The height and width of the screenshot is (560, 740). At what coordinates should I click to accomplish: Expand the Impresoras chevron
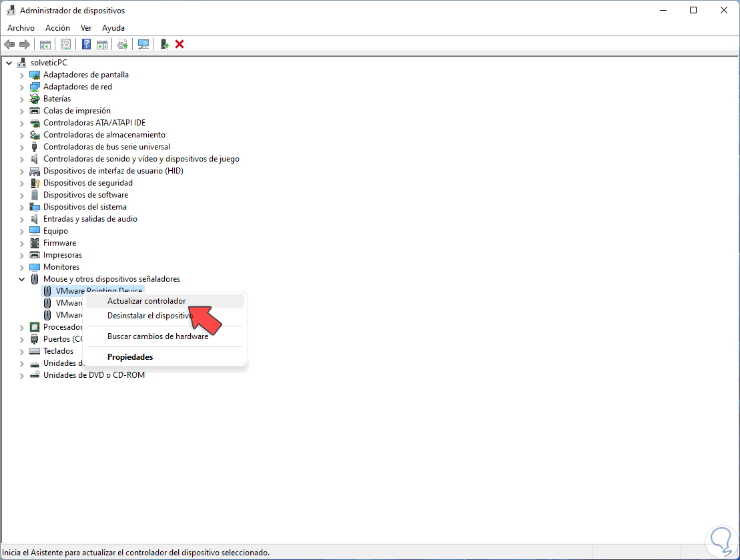[x=22, y=256]
